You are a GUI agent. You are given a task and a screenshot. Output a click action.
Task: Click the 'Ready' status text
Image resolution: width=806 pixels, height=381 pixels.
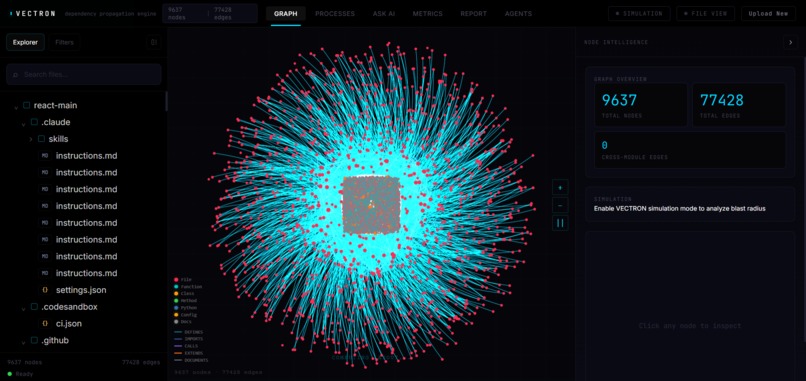pyautogui.click(x=25, y=374)
